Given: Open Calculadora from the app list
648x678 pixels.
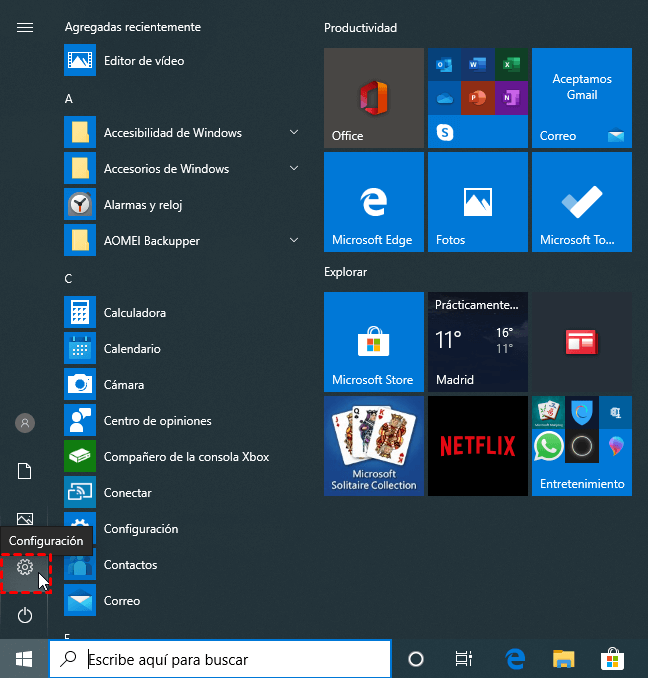Looking at the screenshot, I should tap(135, 313).
